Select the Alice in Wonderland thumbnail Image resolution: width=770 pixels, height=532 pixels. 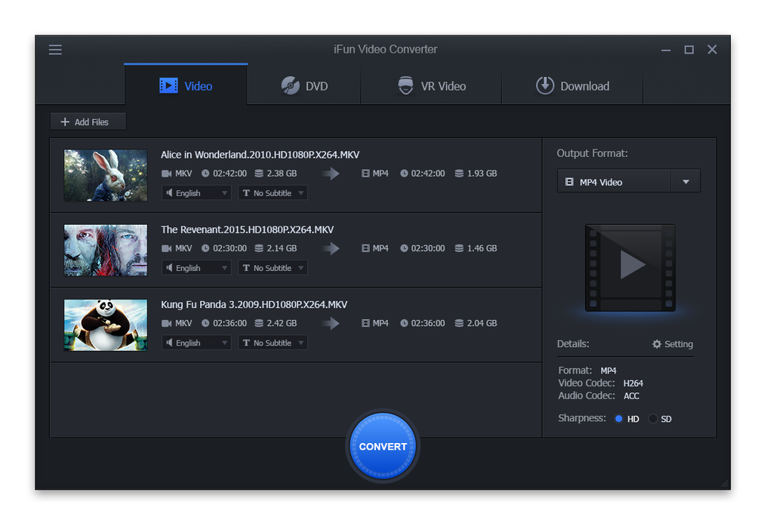click(x=106, y=175)
